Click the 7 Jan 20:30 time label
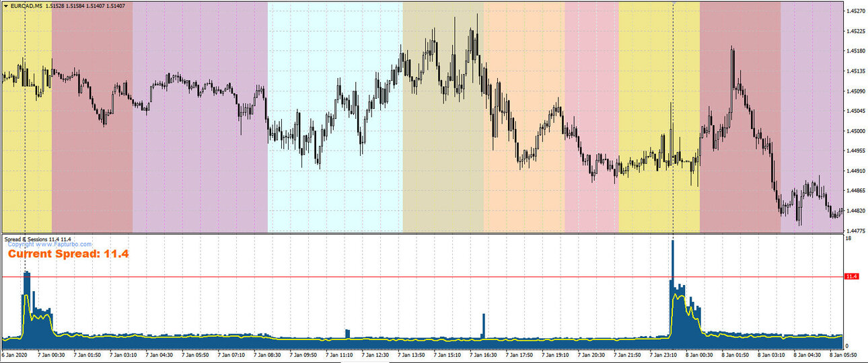 (x=592, y=355)
